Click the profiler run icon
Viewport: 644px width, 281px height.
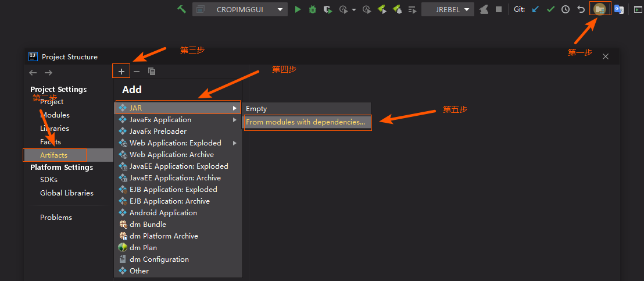[x=344, y=9]
